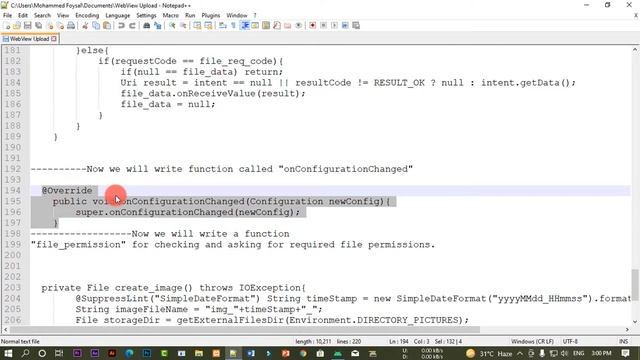The height and width of the screenshot is (360, 640).
Task: Click the UTF-8 encoding status field
Action: [x=570, y=341]
